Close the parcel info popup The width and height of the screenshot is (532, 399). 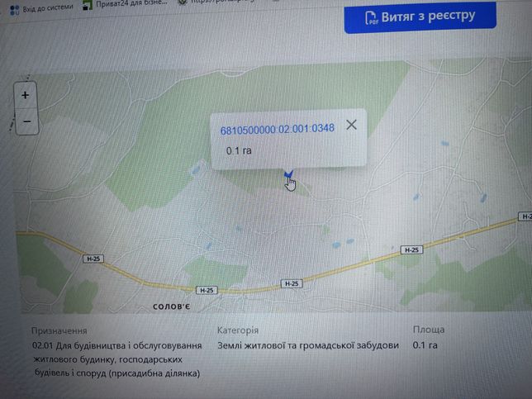352,125
